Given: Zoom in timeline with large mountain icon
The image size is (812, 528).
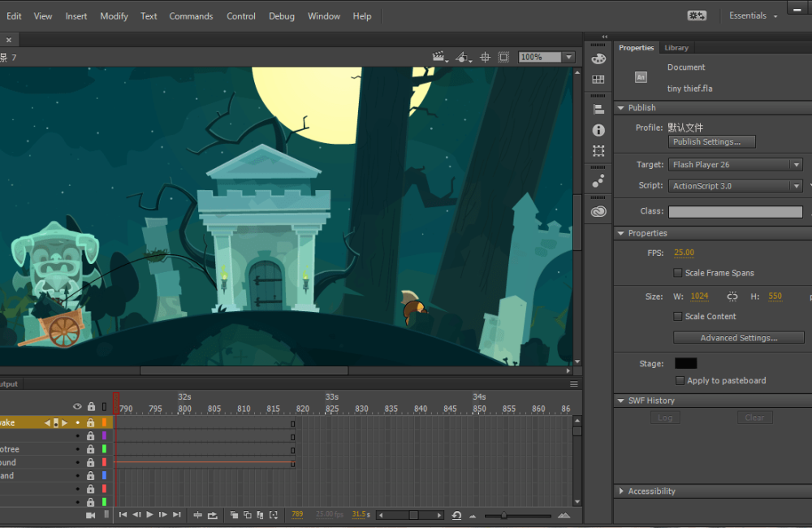Looking at the screenshot, I should (564, 515).
